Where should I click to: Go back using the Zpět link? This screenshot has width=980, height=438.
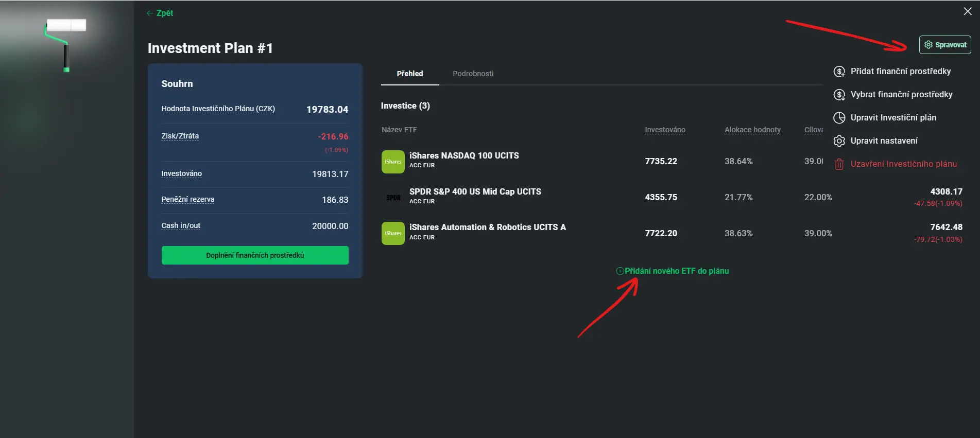(160, 13)
